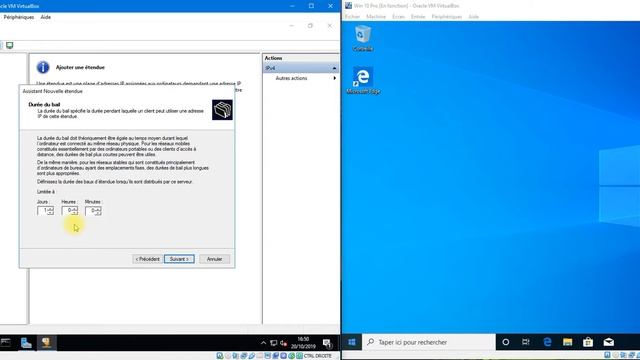Open Task View on Windows 10 taskbar
Screen dimensions: 640x360
[526, 342]
